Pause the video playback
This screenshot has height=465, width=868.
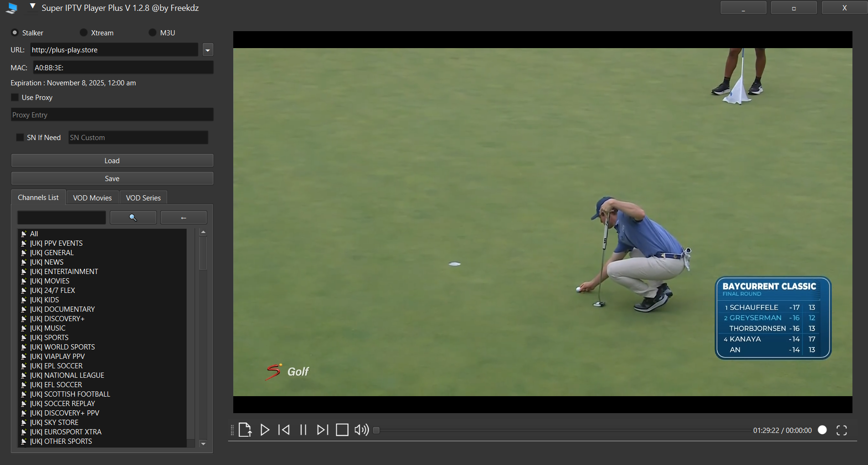[303, 430]
